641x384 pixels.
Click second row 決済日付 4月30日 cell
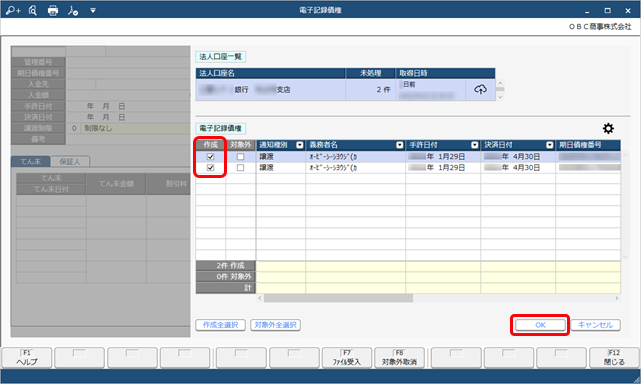coord(518,168)
